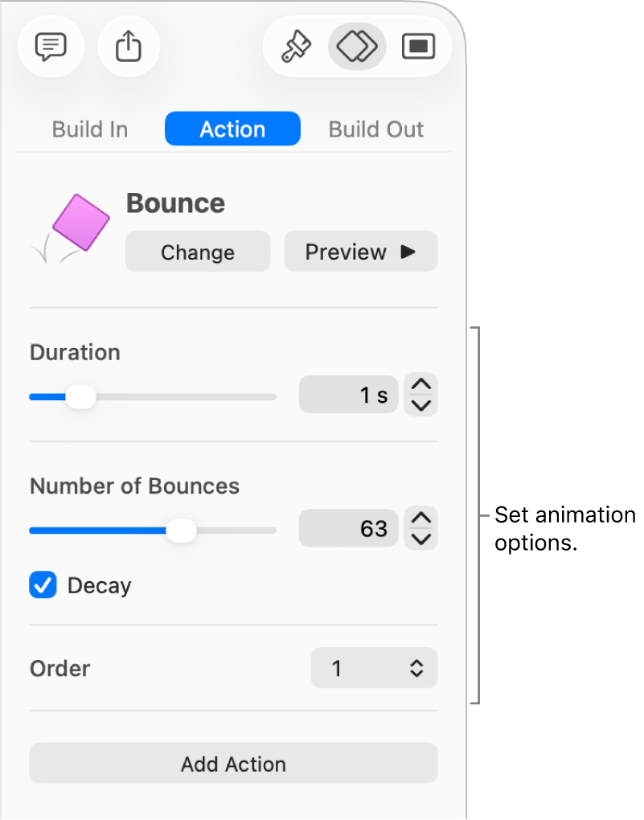Click Add Action at the bottom

pos(232,764)
